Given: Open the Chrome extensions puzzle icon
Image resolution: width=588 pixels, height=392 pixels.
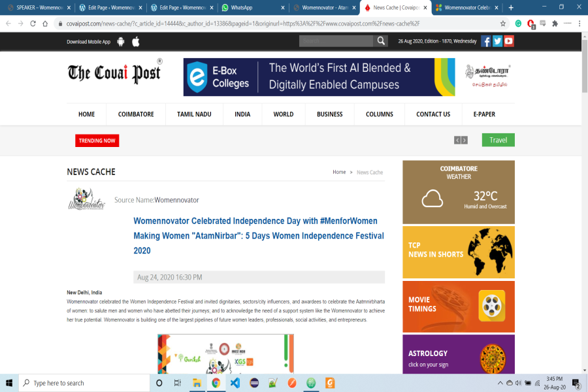Looking at the screenshot, I should (x=555, y=24).
